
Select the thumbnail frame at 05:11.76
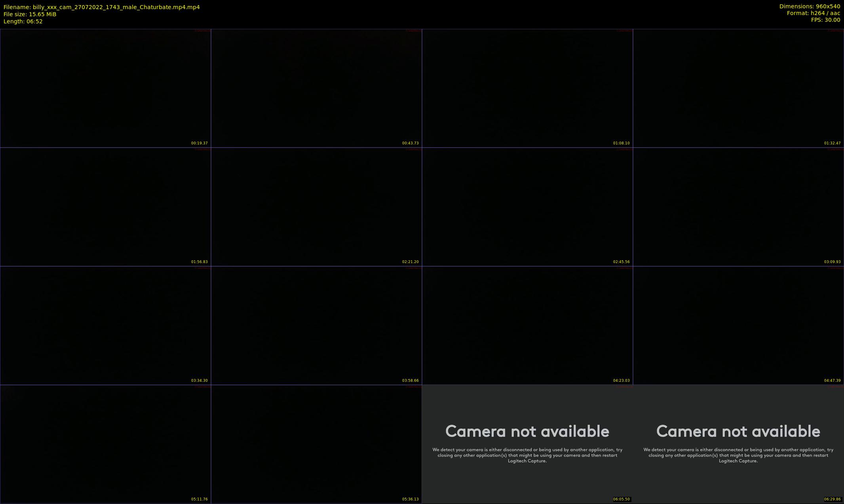click(105, 444)
